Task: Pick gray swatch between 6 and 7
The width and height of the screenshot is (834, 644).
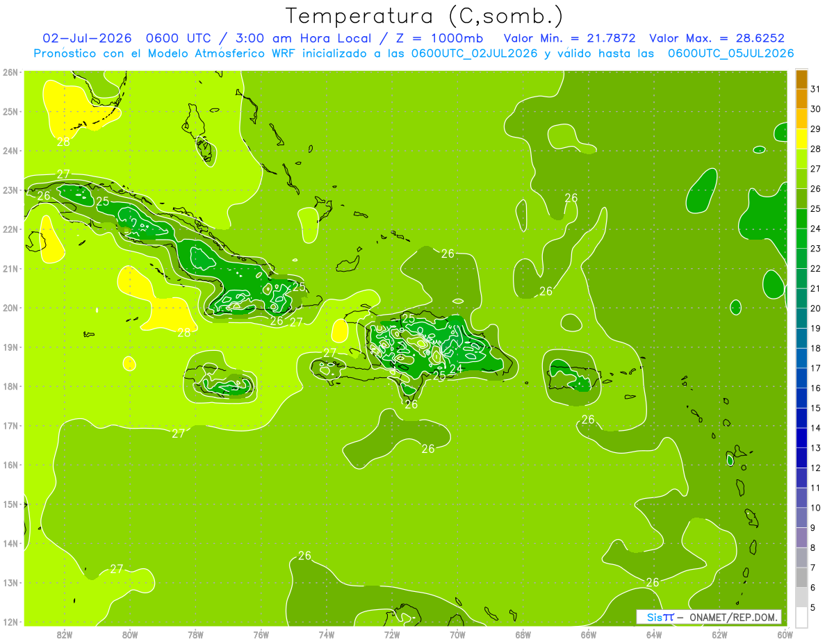Action: tap(802, 577)
